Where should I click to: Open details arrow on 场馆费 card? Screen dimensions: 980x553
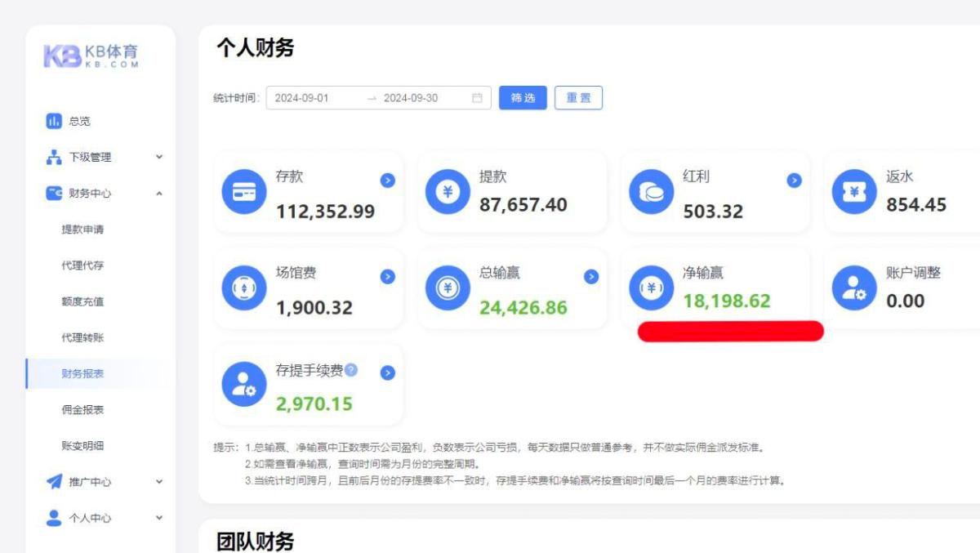(x=388, y=277)
